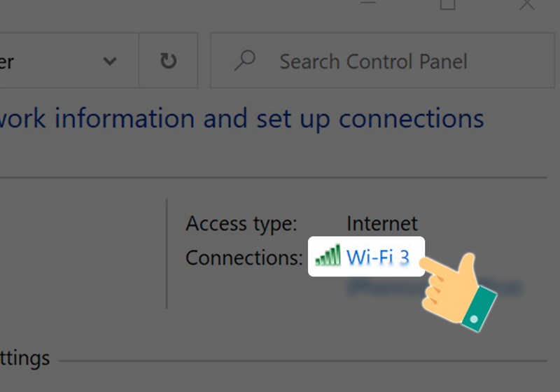Image resolution: width=560 pixels, height=392 pixels.
Task: Open the Wi-Fi 3 connection status link
Action: click(377, 257)
